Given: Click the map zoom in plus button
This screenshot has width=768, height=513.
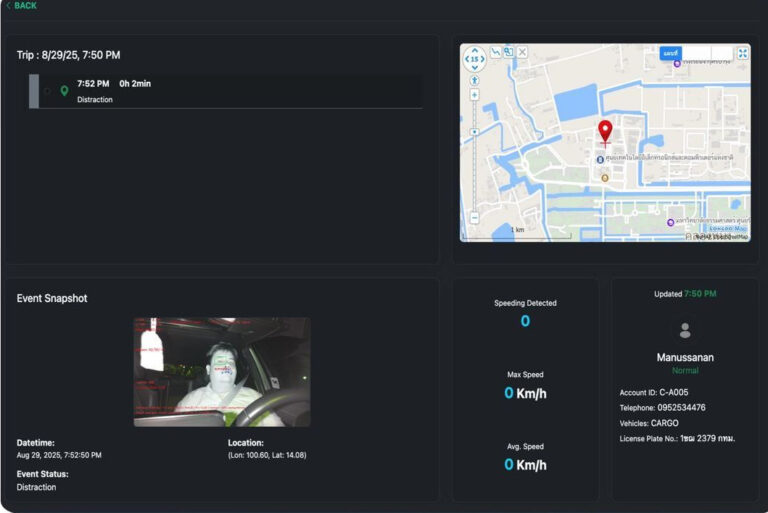Looking at the screenshot, I should point(474,95).
